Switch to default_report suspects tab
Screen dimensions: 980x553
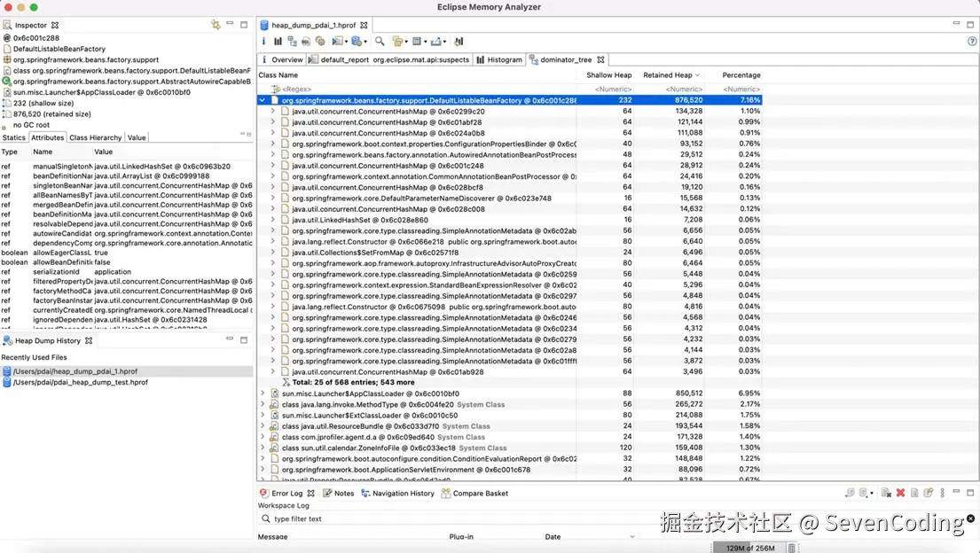tap(389, 59)
